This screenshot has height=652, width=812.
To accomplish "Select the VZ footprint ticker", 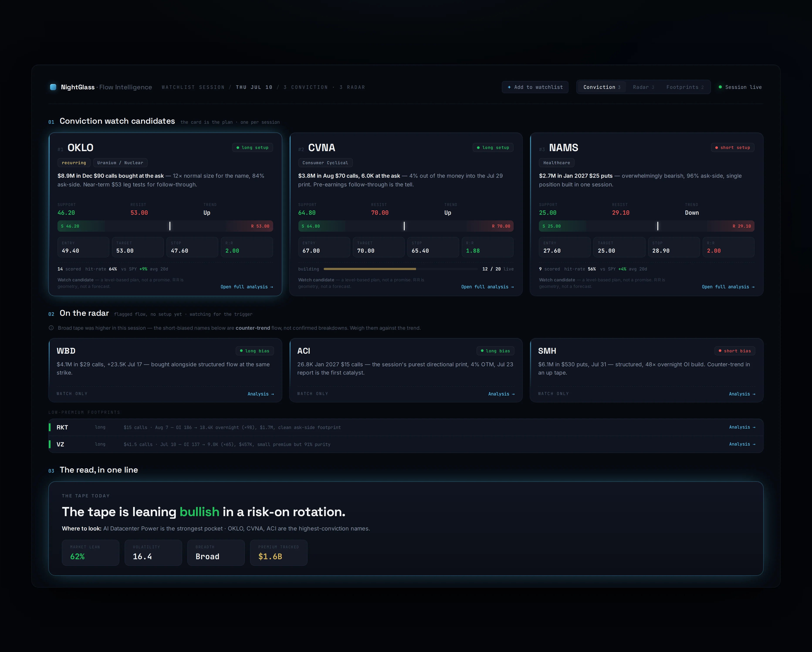I will pyautogui.click(x=60, y=444).
